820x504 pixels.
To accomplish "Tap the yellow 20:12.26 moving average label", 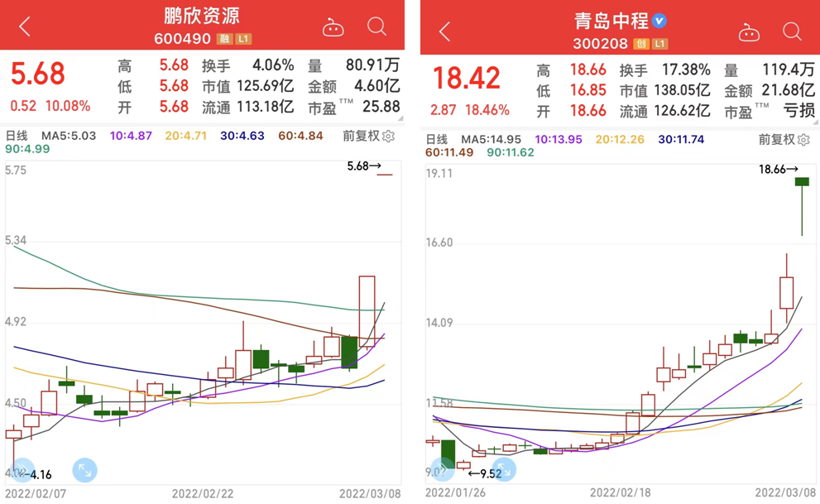I will (x=620, y=140).
